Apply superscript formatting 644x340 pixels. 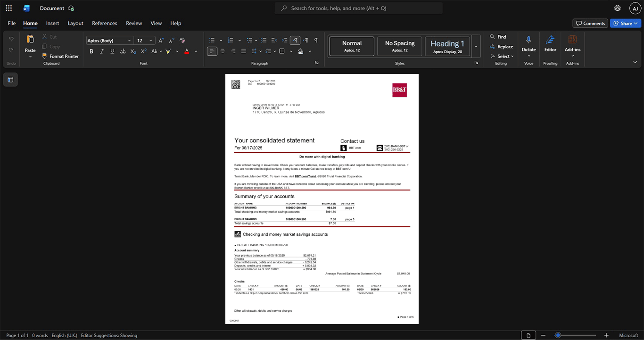coord(143,51)
